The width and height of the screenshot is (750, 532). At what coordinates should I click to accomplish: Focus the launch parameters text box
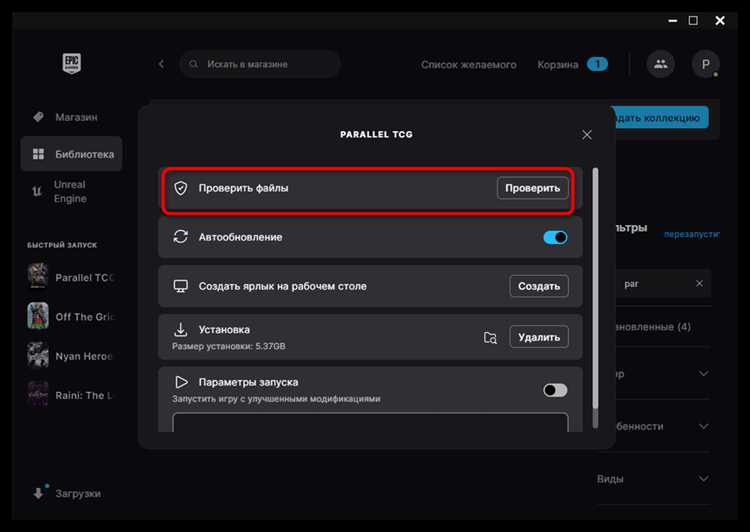pyautogui.click(x=370, y=423)
